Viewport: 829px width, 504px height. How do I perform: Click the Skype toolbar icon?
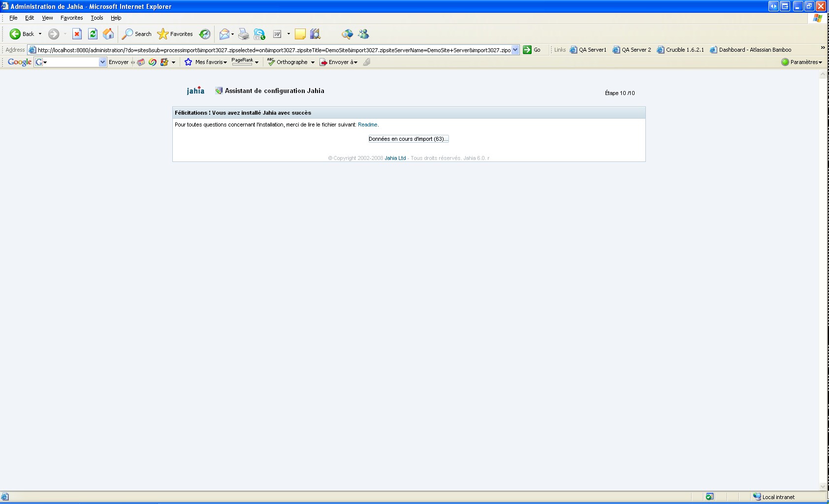(259, 34)
